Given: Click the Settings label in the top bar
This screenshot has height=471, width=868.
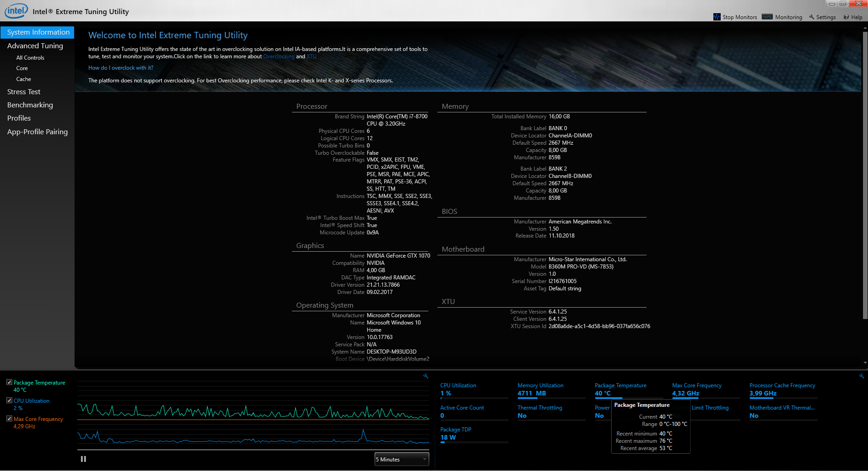Looking at the screenshot, I should pyautogui.click(x=826, y=17).
